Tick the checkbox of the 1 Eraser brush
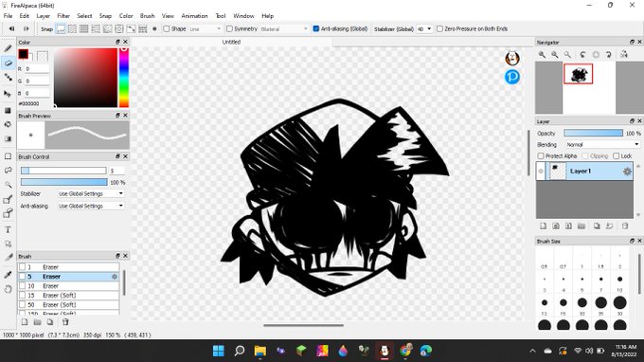The height and width of the screenshot is (362, 644). point(22,267)
